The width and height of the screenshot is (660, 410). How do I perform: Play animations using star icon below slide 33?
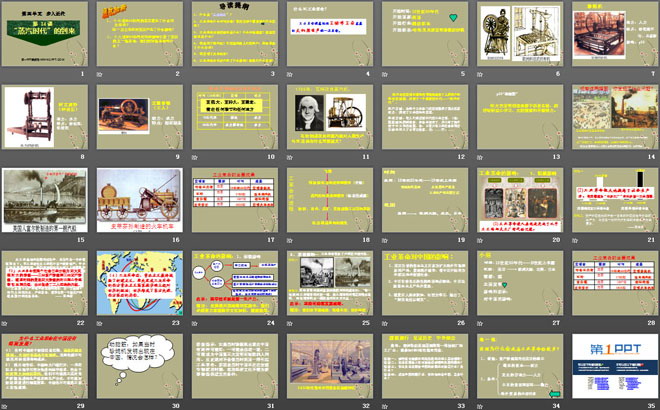(x=385, y=406)
